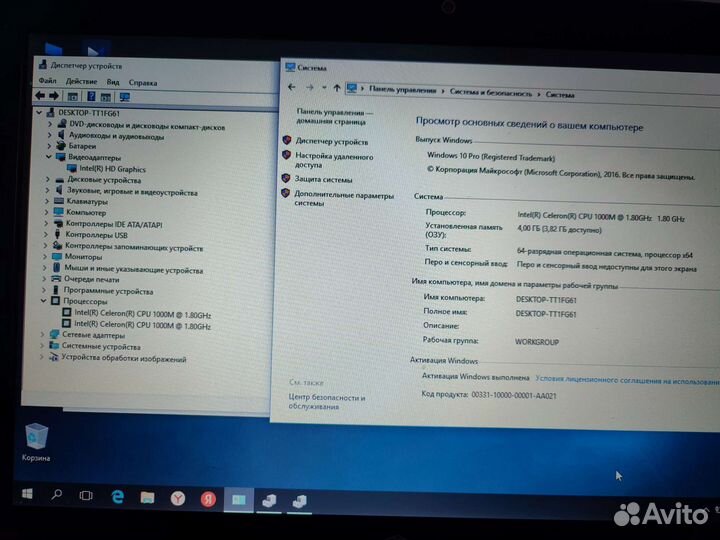Open the license agreement terms link
Image resolution: width=720 pixels, height=540 pixels.
point(627,380)
